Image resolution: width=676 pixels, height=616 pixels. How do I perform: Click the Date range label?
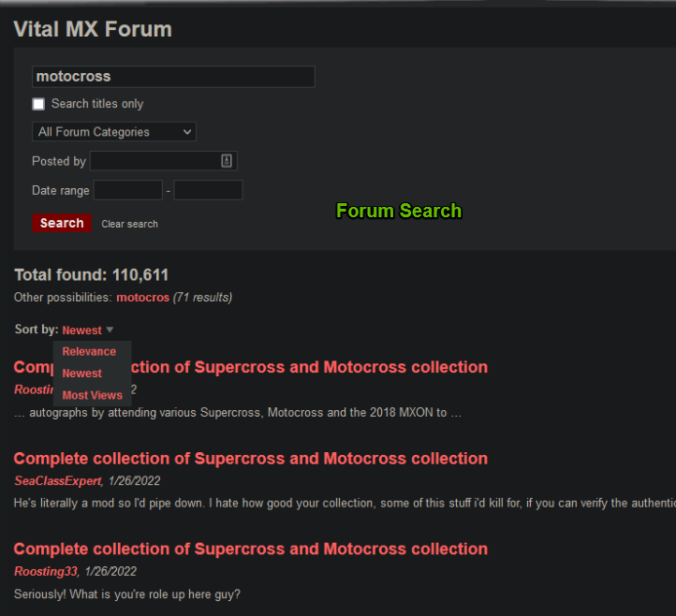(61, 191)
